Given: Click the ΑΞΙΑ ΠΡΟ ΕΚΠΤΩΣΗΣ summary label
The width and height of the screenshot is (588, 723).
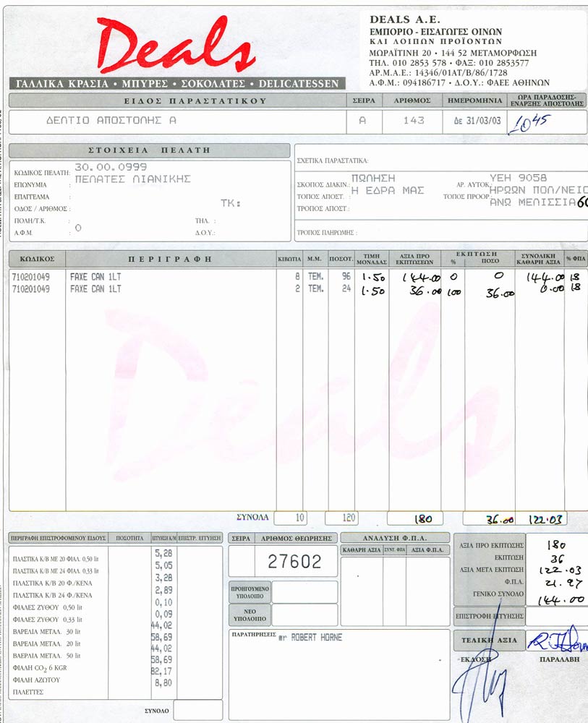Looking at the screenshot, I should tap(492, 545).
